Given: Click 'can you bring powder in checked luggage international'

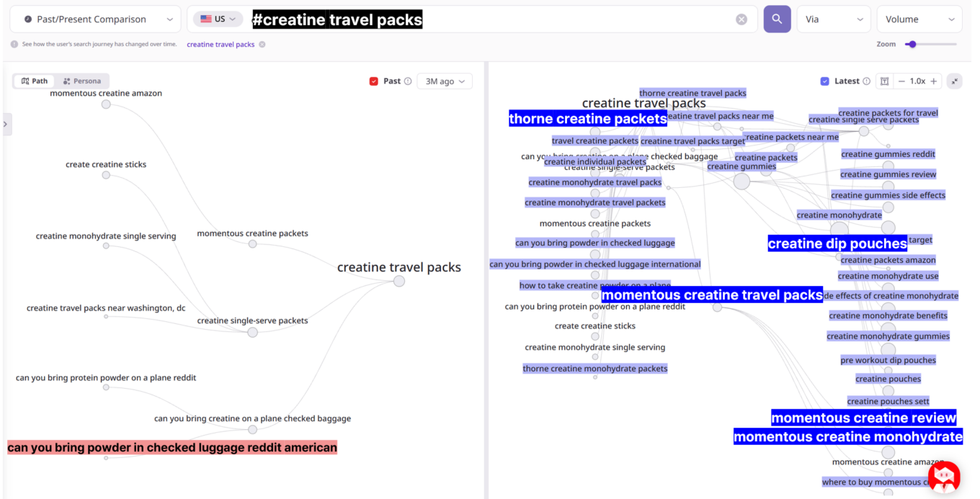Looking at the screenshot, I should tap(595, 264).
